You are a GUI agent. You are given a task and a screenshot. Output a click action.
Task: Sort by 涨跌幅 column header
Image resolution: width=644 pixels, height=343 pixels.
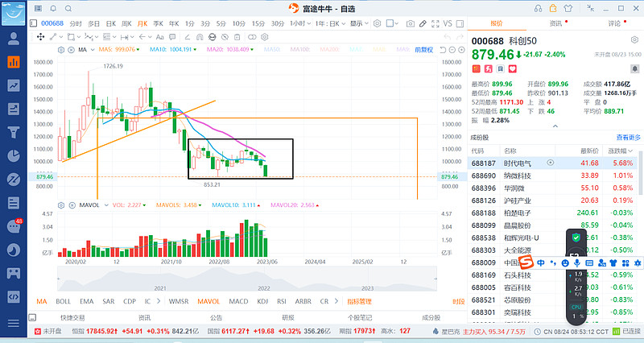tap(620, 151)
